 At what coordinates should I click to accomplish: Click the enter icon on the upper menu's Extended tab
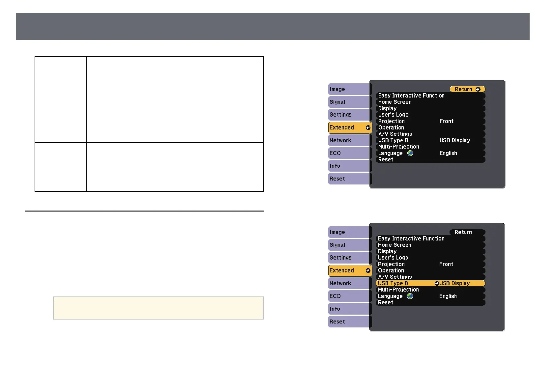(368, 128)
